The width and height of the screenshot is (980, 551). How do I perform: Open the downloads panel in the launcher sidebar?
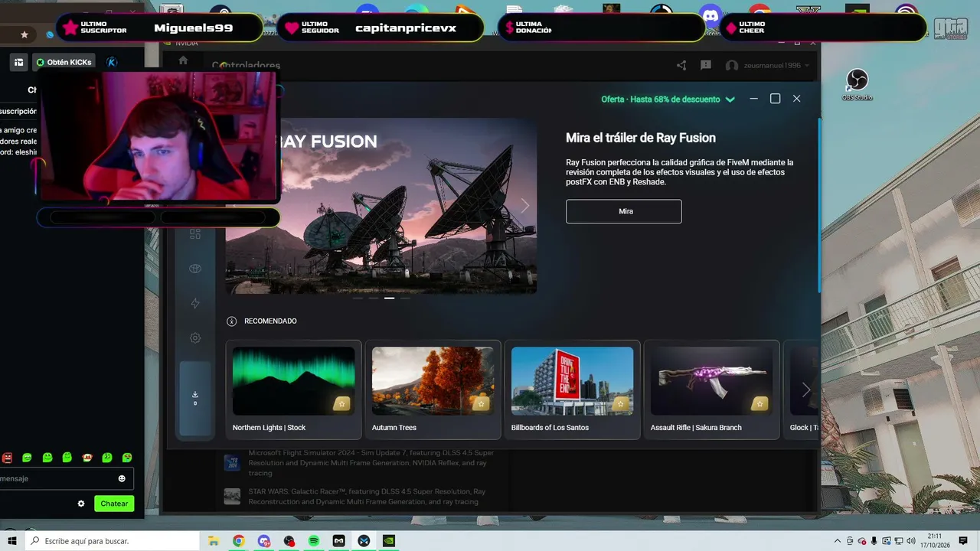tap(195, 398)
